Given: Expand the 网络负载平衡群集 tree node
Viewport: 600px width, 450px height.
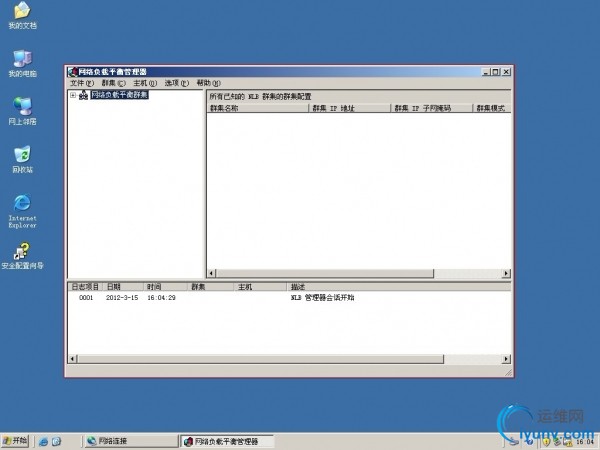Looking at the screenshot, I should click(73, 95).
